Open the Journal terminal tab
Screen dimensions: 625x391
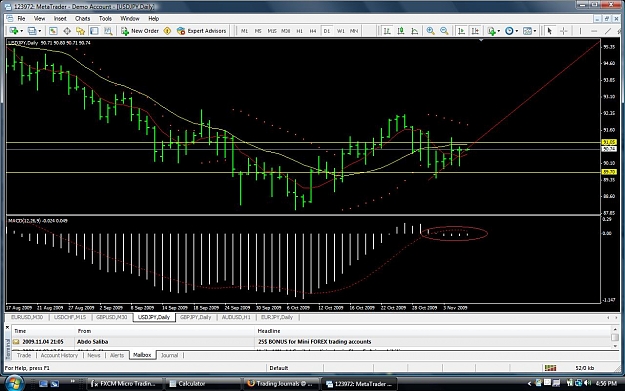click(169, 355)
